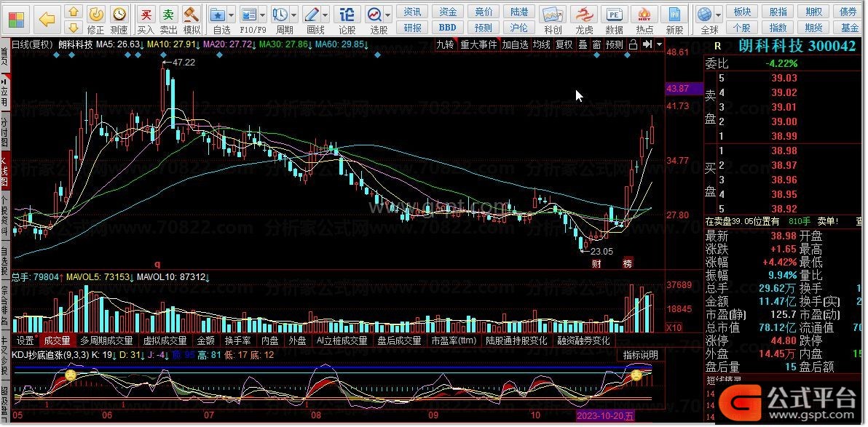Image resolution: width=868 pixels, height=427 pixels.
Task: Switch to the 融资融券变化 tab
Action: point(583,340)
